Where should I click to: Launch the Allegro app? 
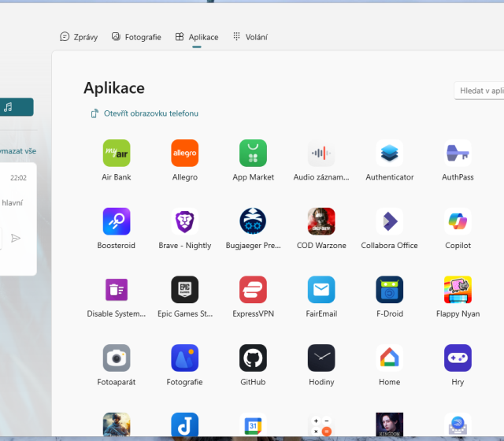click(x=185, y=154)
